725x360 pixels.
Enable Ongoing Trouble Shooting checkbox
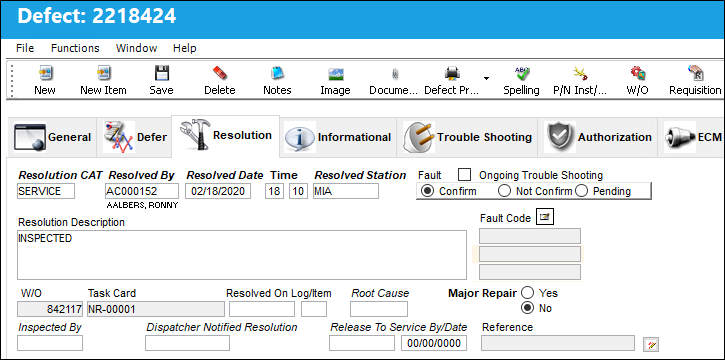tap(464, 175)
